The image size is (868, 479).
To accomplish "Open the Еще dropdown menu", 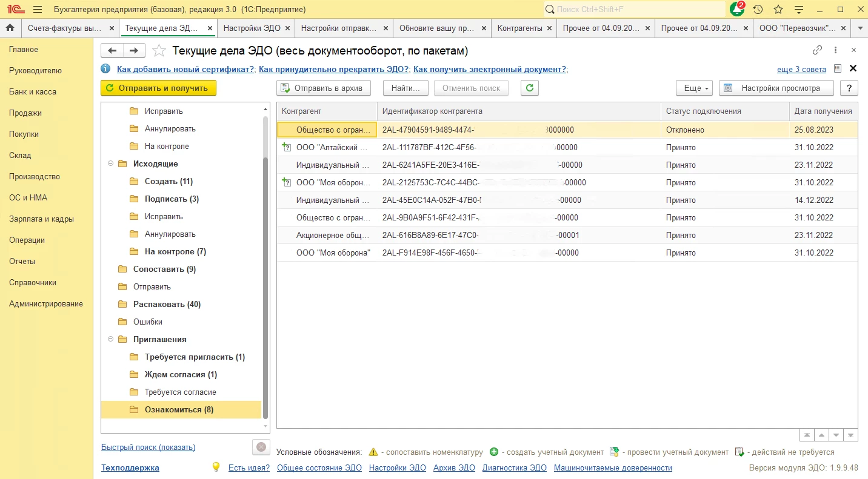I will point(695,88).
